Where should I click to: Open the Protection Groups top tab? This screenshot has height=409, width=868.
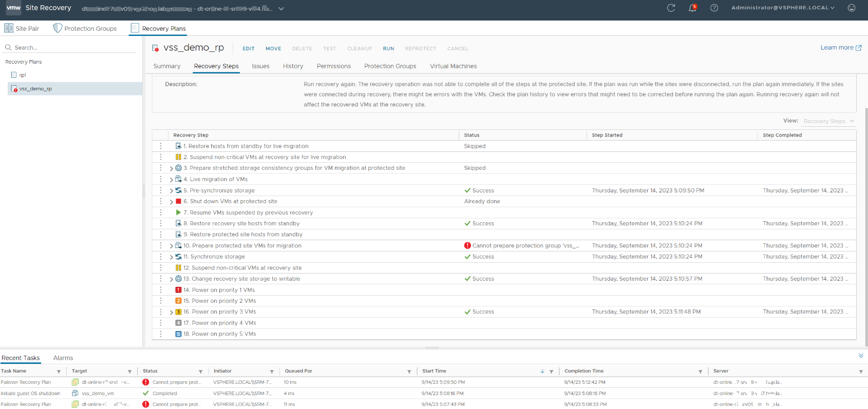click(x=85, y=28)
